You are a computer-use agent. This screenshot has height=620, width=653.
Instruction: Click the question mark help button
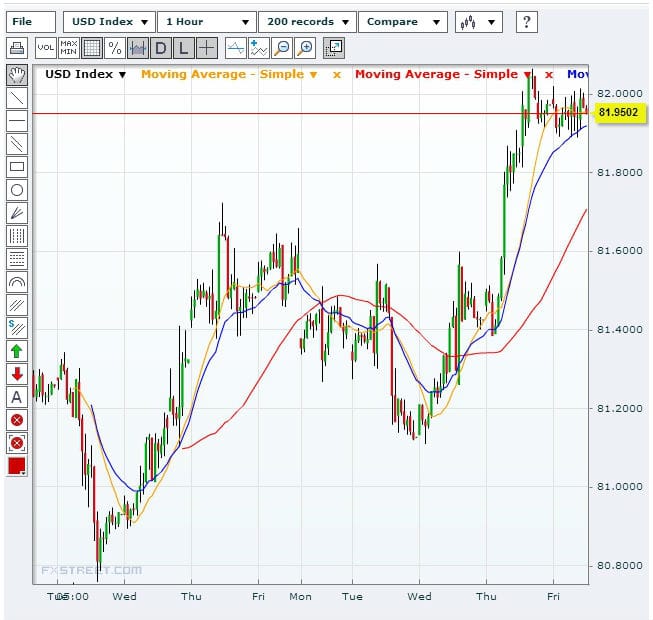point(526,22)
